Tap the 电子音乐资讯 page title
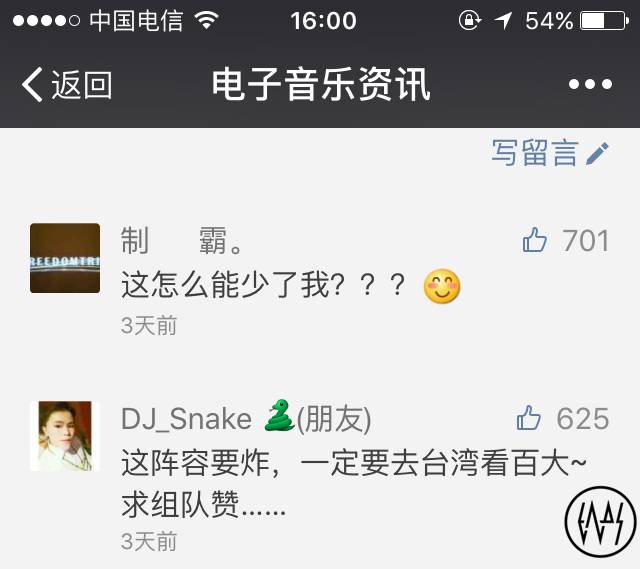Screen dimensions: 640x569 point(321,84)
